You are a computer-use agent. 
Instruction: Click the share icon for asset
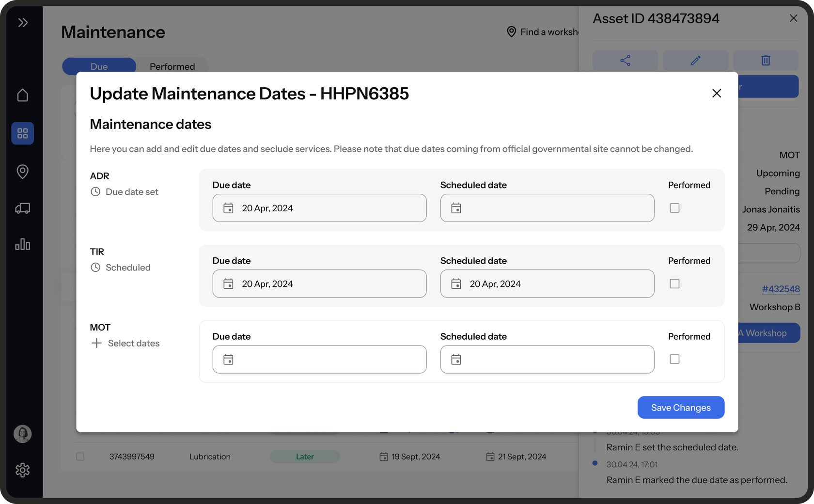[625, 61]
